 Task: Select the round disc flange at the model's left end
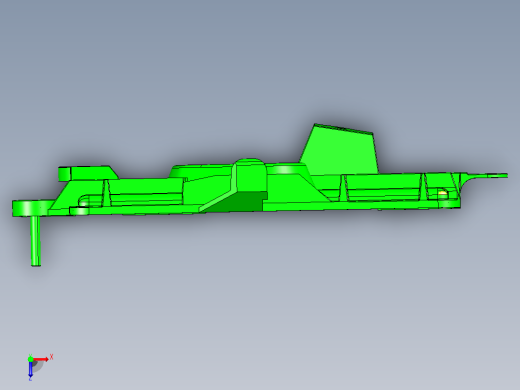tap(30, 208)
